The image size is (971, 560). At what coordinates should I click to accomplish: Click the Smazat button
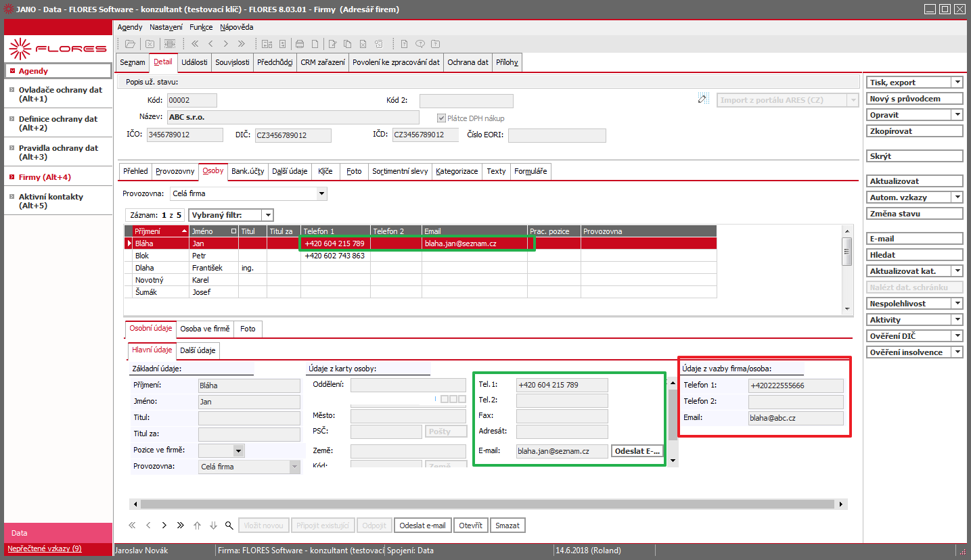tap(507, 525)
